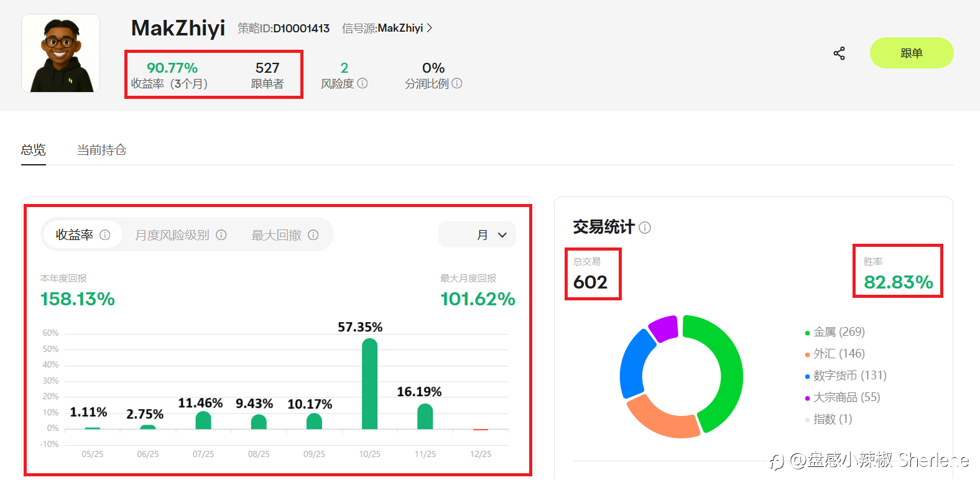Select the 最大回撤 chart tab
The width and height of the screenshot is (980, 490).
(285, 235)
